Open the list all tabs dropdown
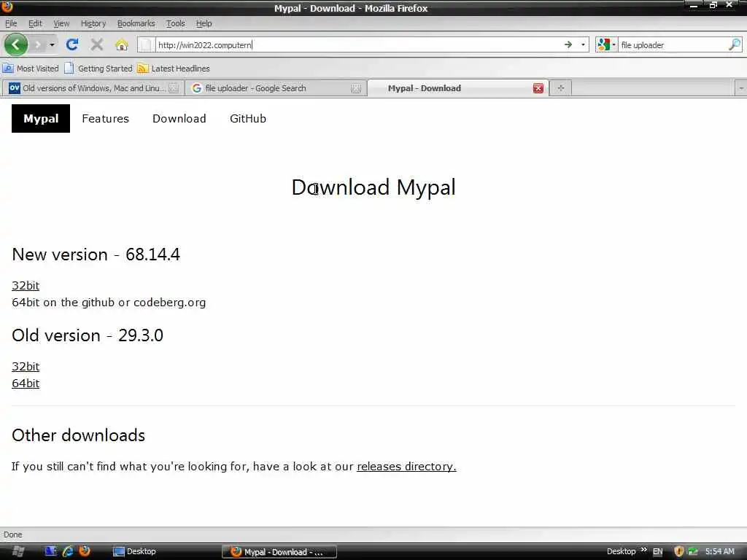Viewport: 747px width, 560px height. coord(741,88)
